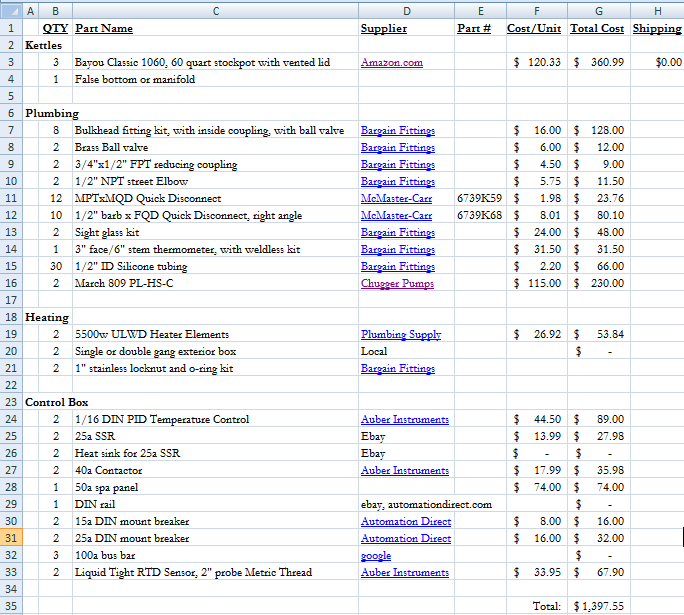684x615 pixels.
Task: Select part number cell '6739K59'
Action: [x=480, y=198]
